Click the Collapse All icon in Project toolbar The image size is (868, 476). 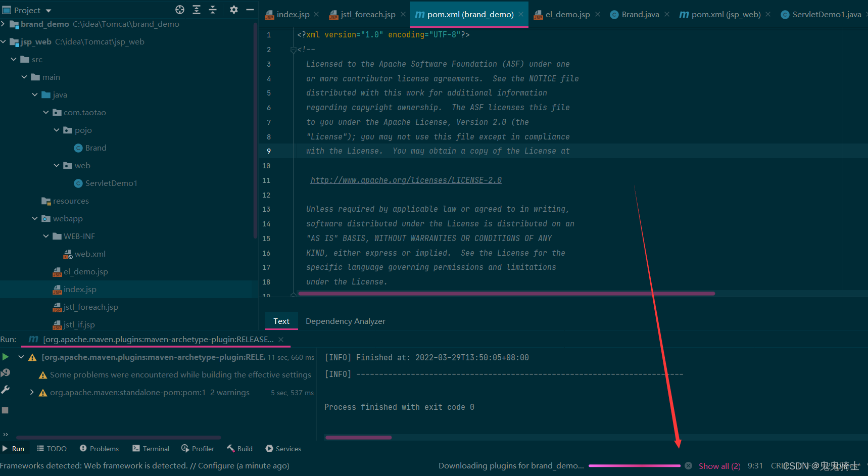pyautogui.click(x=213, y=10)
